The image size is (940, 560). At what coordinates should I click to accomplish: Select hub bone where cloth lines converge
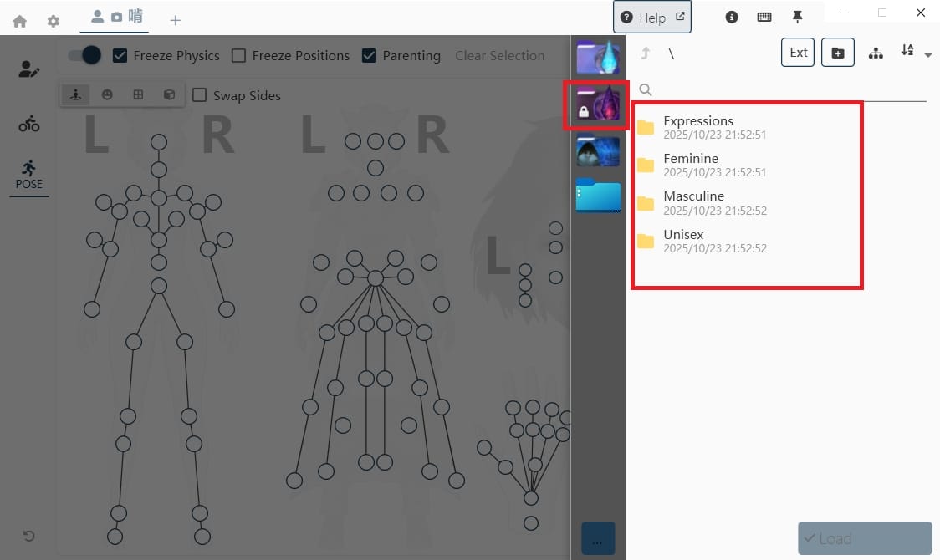coord(375,277)
